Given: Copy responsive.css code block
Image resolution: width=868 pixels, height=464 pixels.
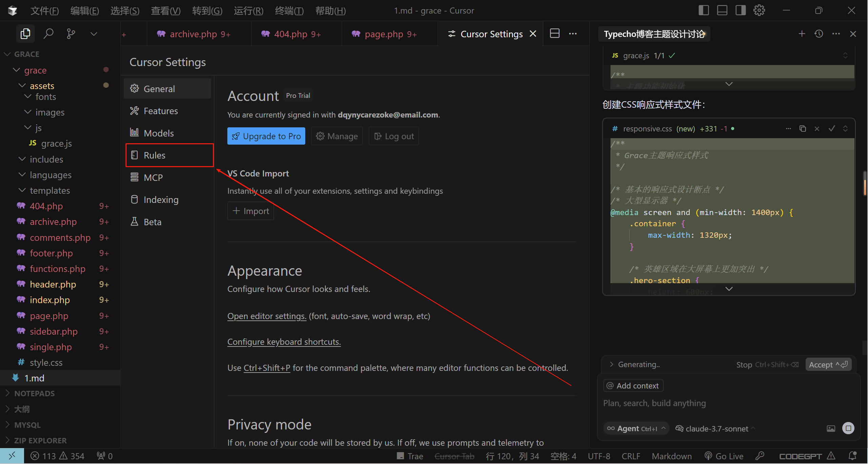Looking at the screenshot, I should (x=803, y=129).
